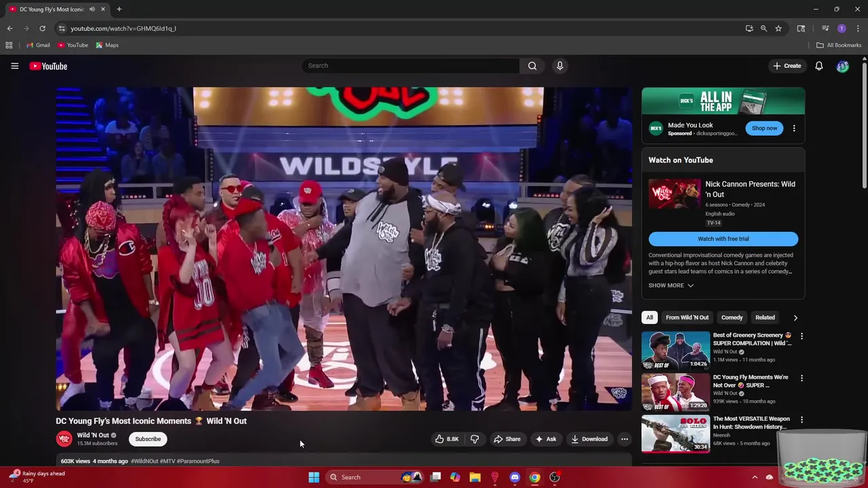
Task: Open DC Young Fly Moments thumbnail
Action: (675, 392)
